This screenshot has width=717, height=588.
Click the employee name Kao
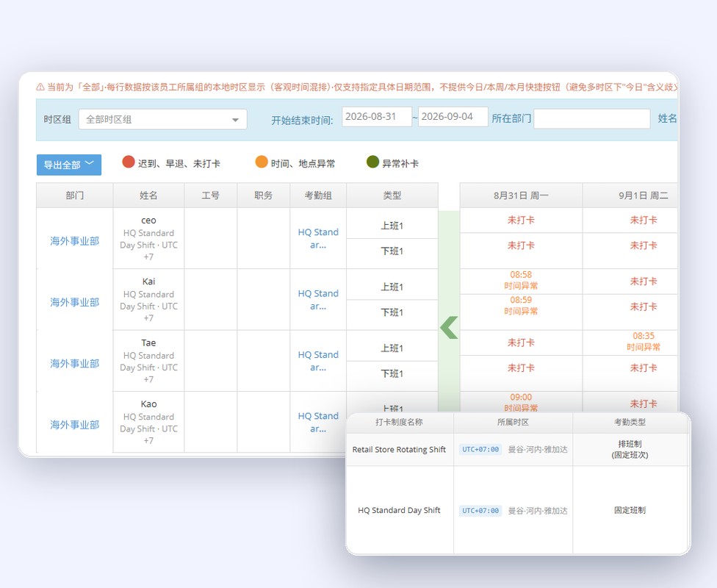click(x=148, y=404)
